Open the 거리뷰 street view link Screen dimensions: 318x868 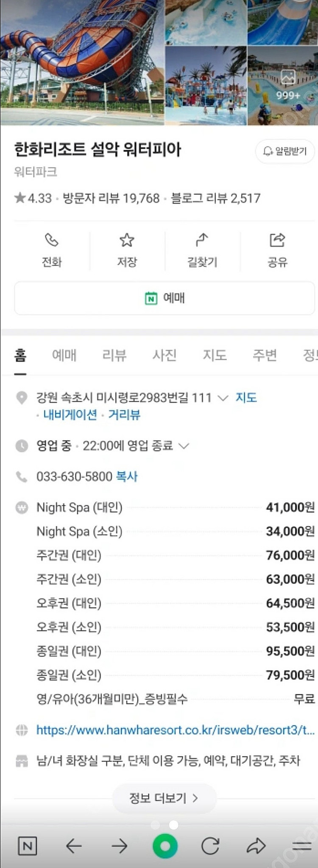(x=124, y=414)
